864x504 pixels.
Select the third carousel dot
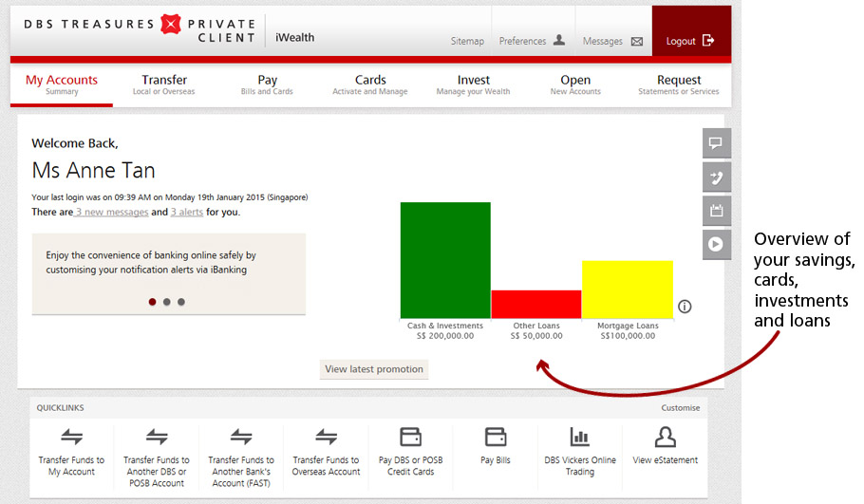[180, 302]
